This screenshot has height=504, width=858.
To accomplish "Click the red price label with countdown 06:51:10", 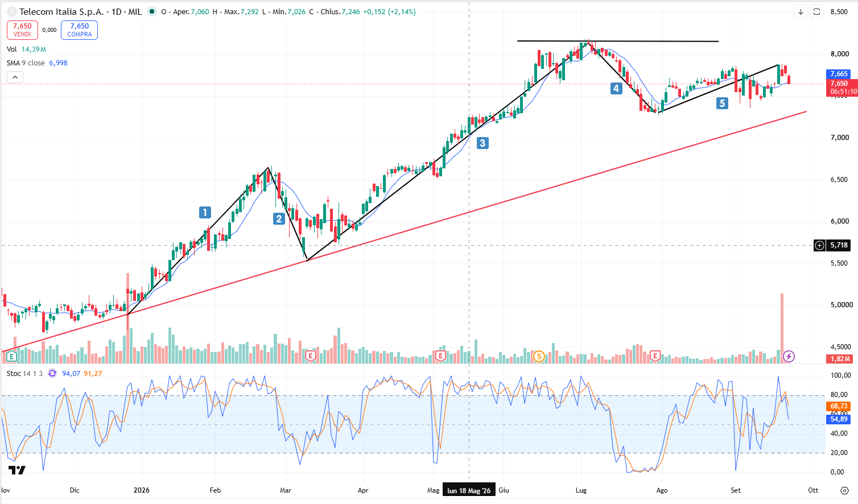I will click(x=841, y=88).
